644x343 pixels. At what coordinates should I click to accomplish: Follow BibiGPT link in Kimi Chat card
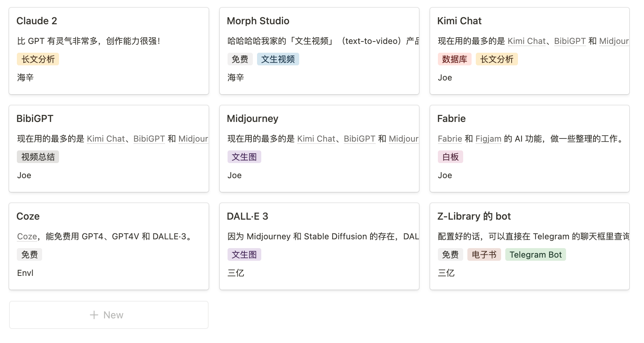click(x=570, y=41)
